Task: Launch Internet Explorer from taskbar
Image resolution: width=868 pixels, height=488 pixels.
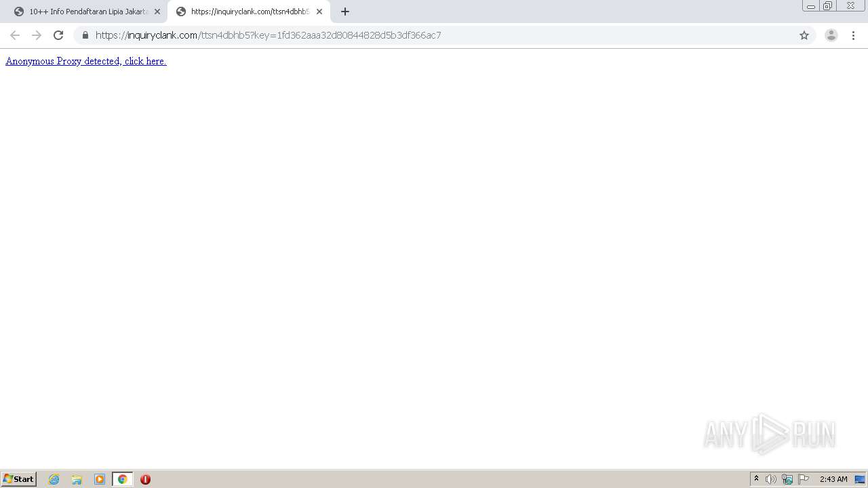Action: point(54,479)
